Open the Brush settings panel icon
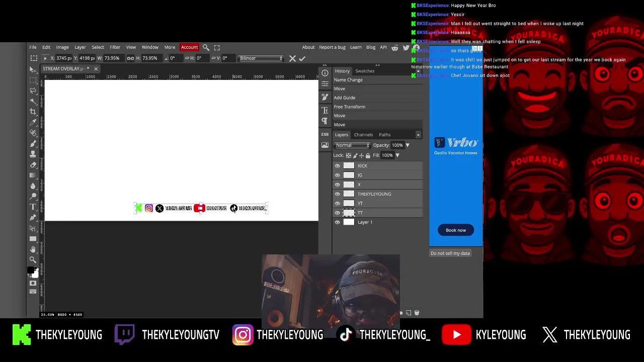The image size is (644, 362). pos(325,97)
